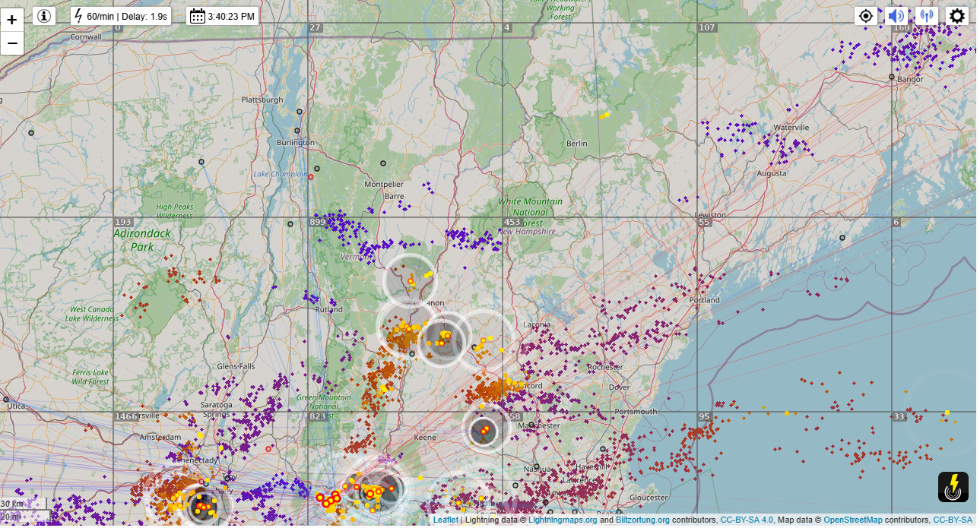This screenshot has width=980, height=528.
Task: Zoom in on the lightning map
Action: tap(12, 20)
